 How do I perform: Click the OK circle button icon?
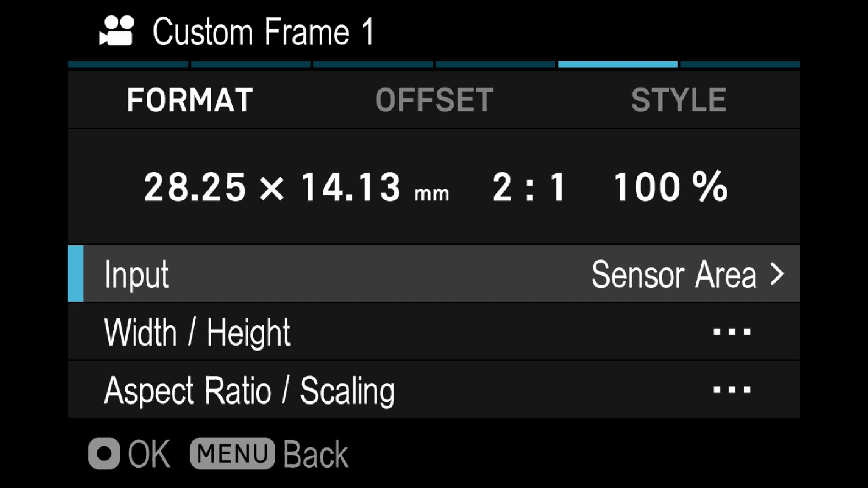click(104, 453)
